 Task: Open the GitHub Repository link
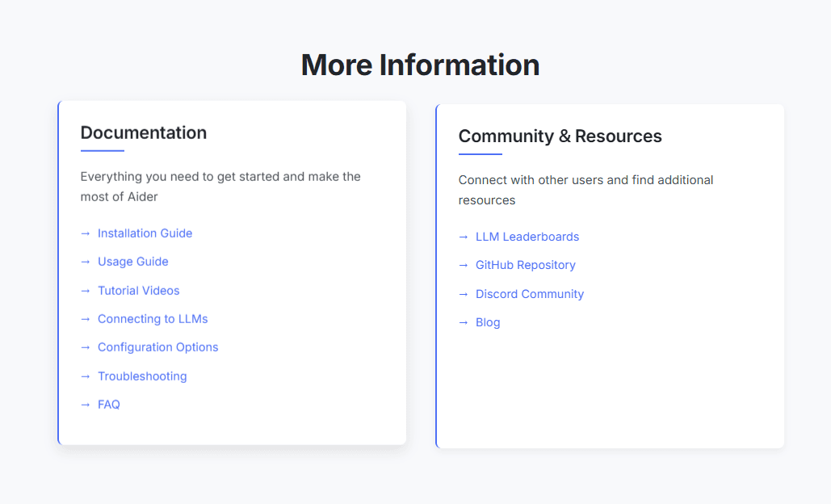(525, 265)
